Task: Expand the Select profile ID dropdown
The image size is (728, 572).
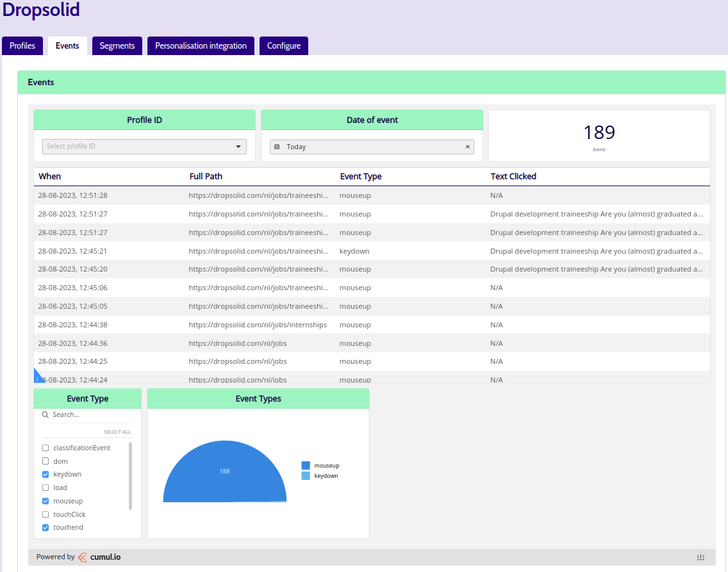Action: click(x=144, y=147)
